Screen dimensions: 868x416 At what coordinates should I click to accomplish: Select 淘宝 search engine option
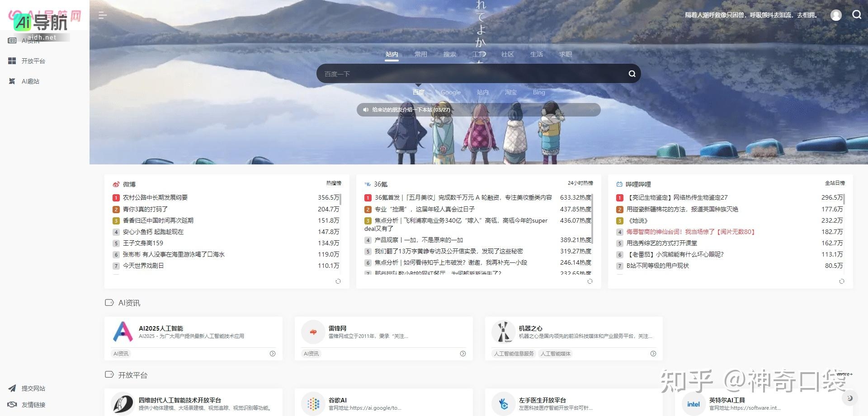(510, 92)
